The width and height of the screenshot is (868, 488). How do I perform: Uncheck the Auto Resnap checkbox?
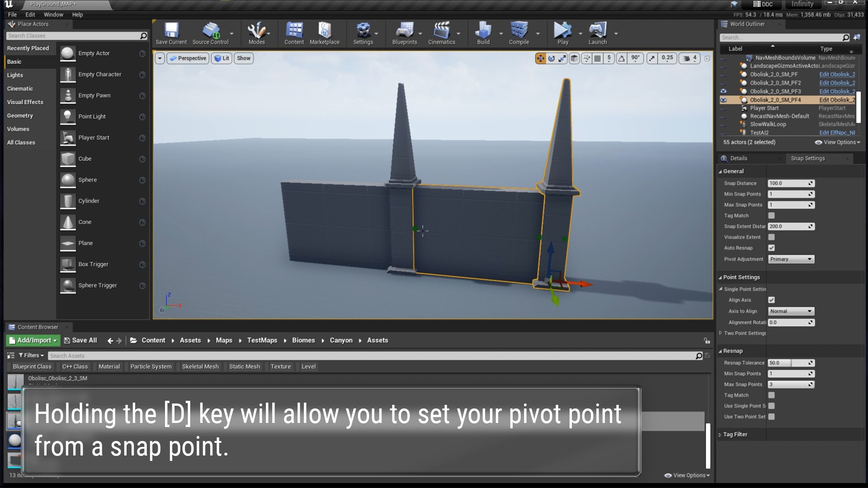[771, 248]
